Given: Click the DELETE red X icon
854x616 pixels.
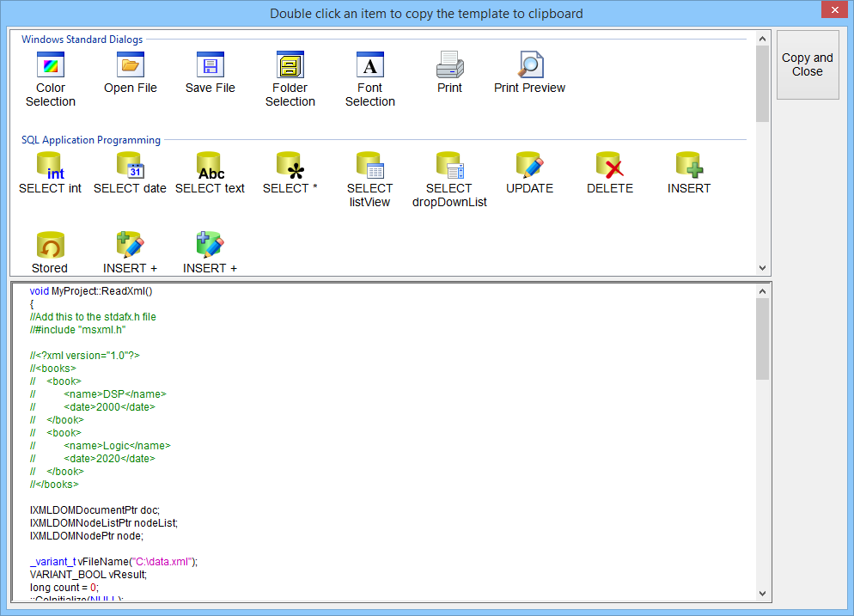Looking at the screenshot, I should point(610,166).
